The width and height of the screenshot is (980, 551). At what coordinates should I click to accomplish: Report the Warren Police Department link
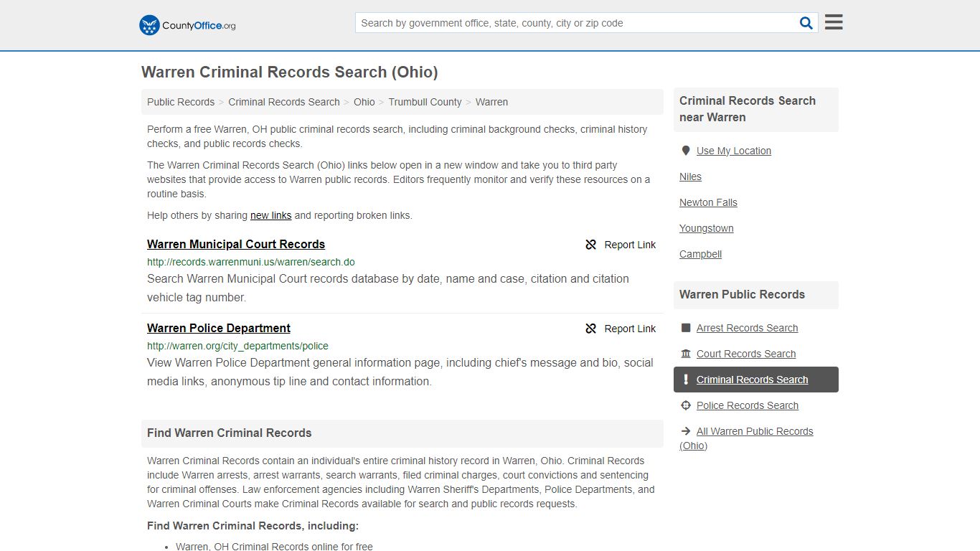pyautogui.click(x=621, y=329)
